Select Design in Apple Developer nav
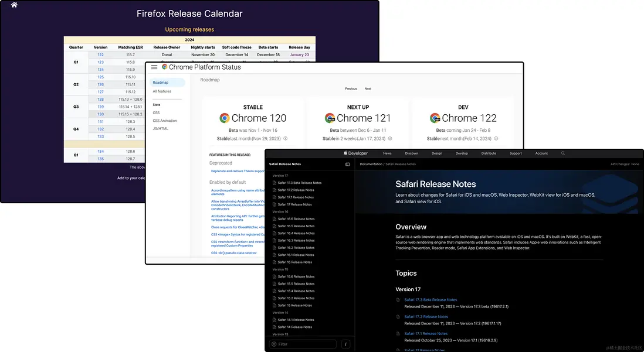 [x=437, y=153]
